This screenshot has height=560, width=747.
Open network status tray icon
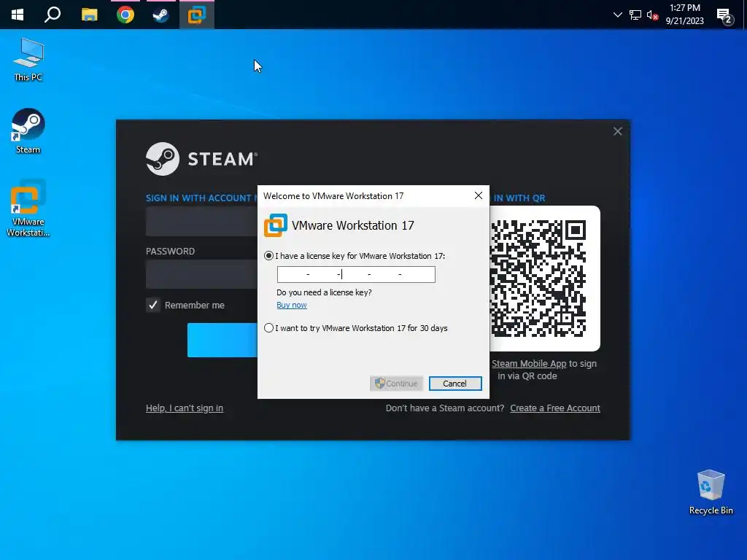point(635,15)
